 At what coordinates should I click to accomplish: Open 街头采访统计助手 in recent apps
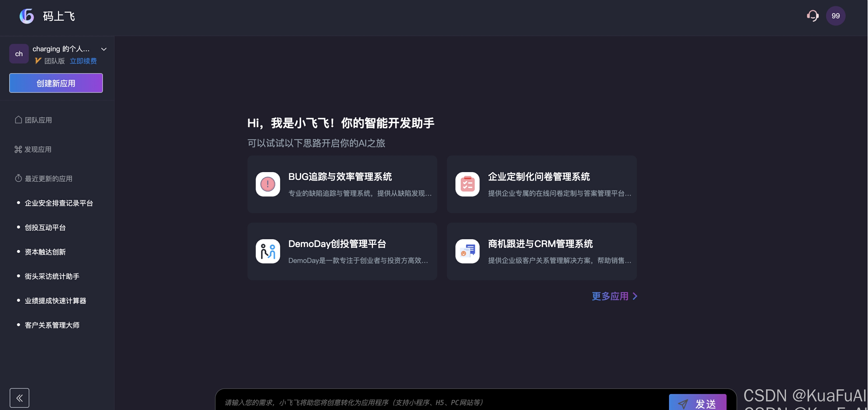(52, 276)
